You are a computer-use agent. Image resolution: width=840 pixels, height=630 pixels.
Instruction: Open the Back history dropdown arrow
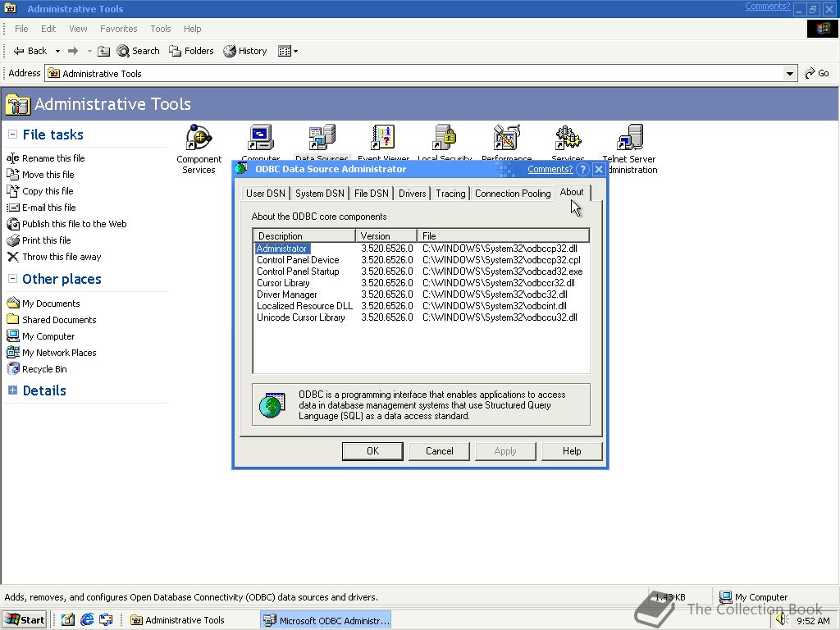[x=57, y=52]
